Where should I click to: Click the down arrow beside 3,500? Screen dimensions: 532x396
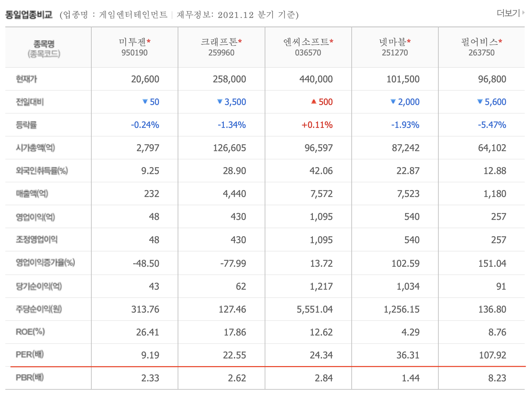pos(220,101)
